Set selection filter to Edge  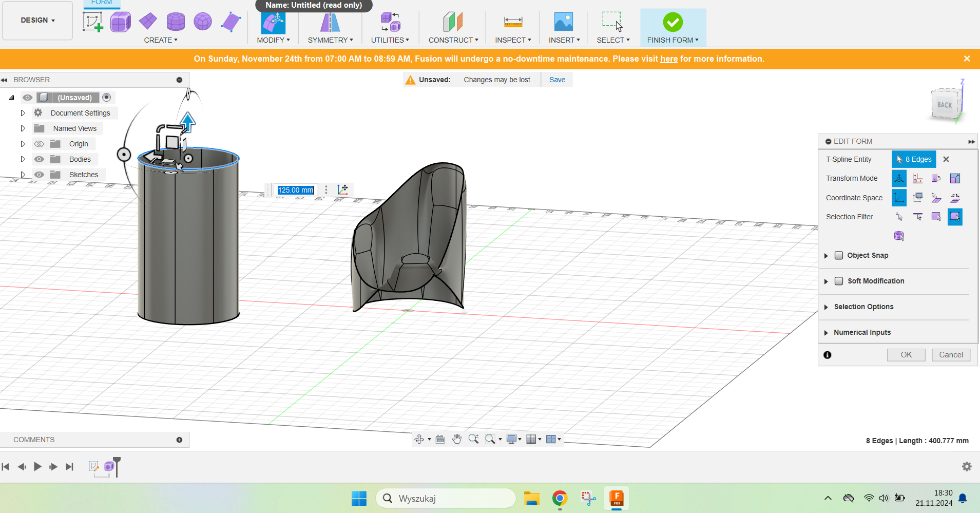click(918, 217)
